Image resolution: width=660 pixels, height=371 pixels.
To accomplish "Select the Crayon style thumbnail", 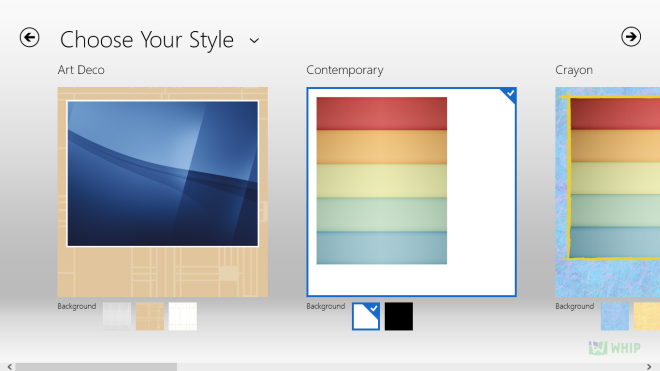I will 607,192.
